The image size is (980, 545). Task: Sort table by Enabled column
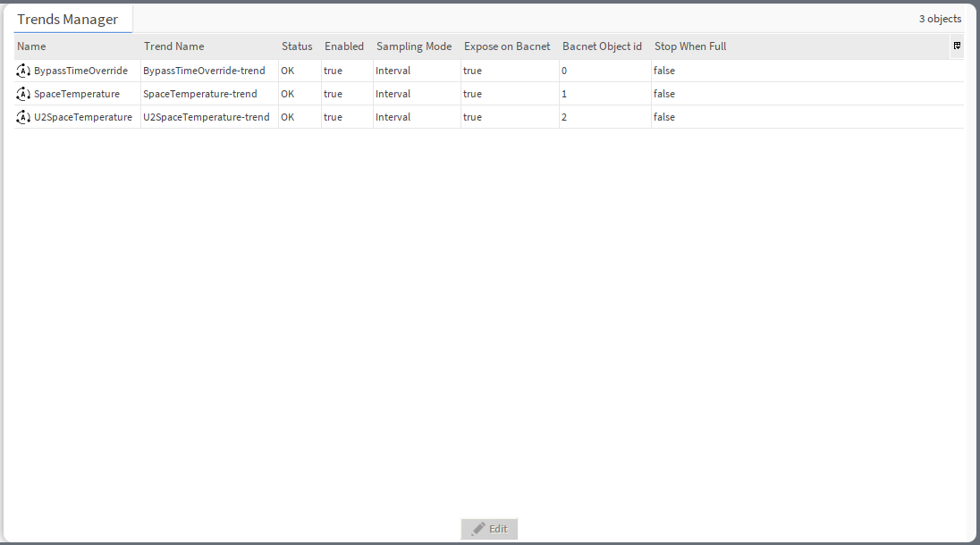344,46
